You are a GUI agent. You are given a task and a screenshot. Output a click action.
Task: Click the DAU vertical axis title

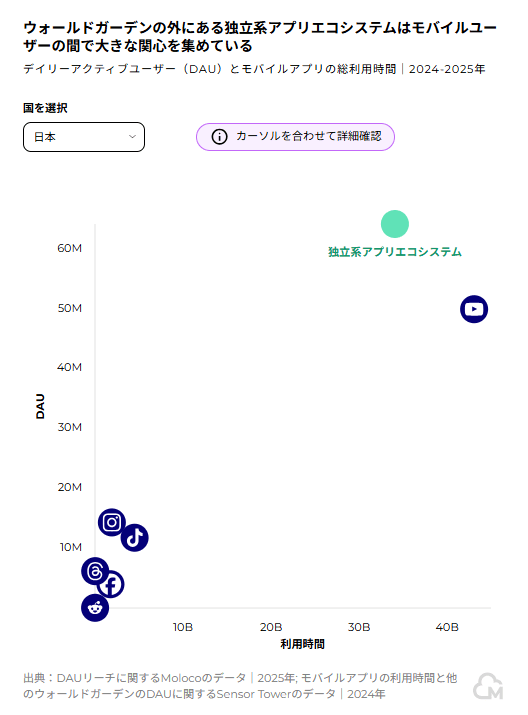pos(41,406)
